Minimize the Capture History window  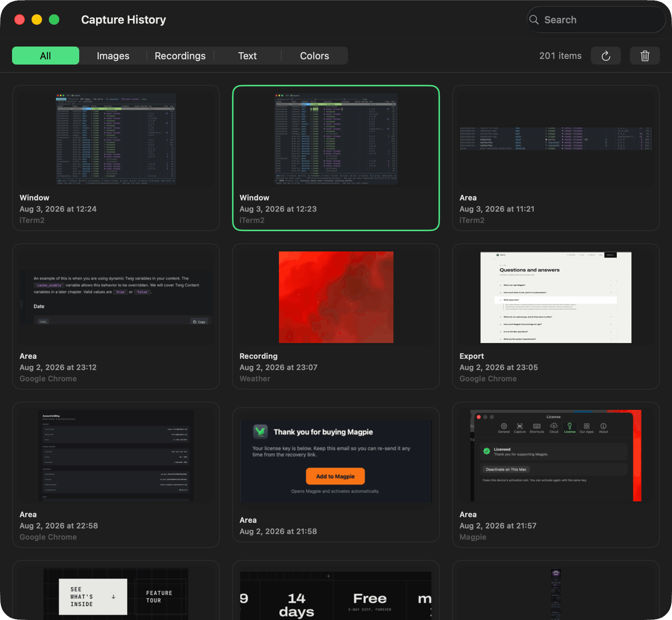(x=37, y=20)
